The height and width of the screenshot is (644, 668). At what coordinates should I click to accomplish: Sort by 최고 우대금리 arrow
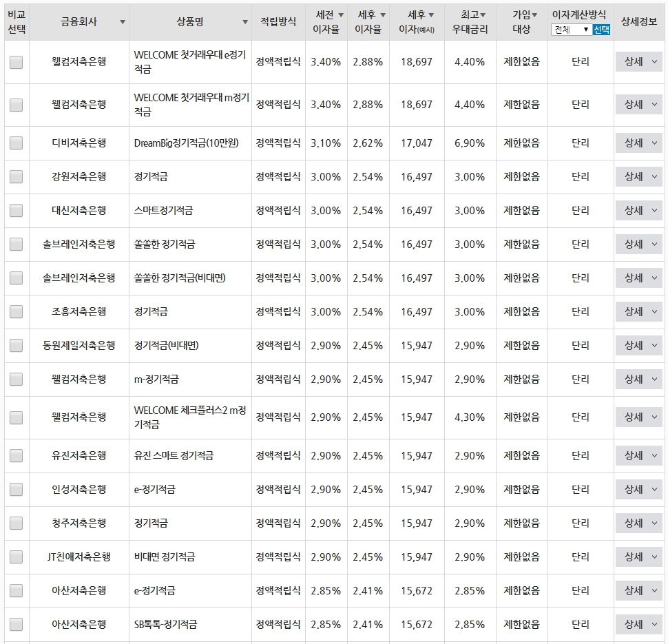pyautogui.click(x=483, y=15)
